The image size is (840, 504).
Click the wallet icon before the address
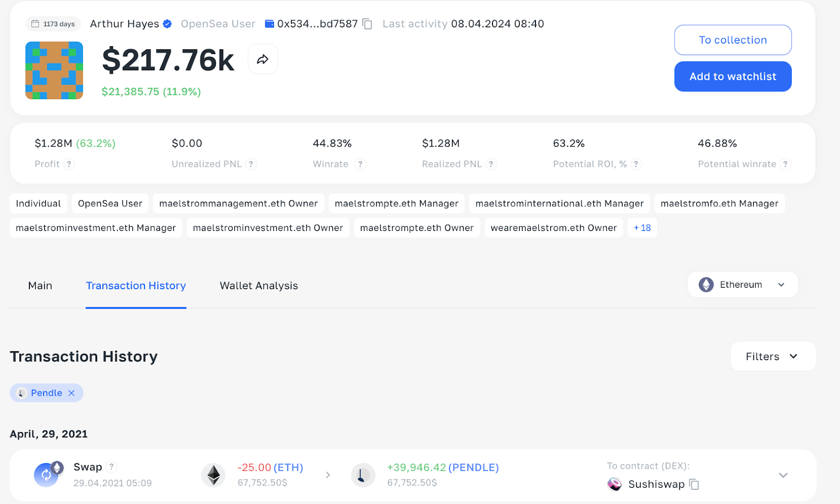[x=269, y=24]
